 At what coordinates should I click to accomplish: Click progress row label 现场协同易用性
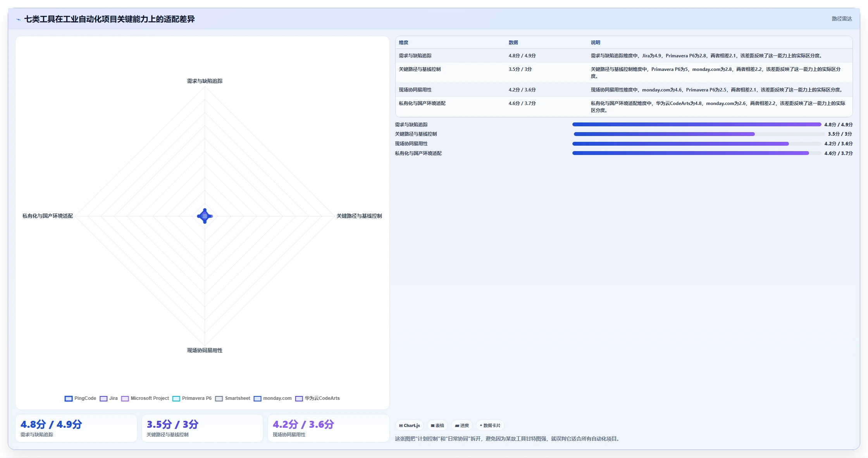[x=411, y=144]
